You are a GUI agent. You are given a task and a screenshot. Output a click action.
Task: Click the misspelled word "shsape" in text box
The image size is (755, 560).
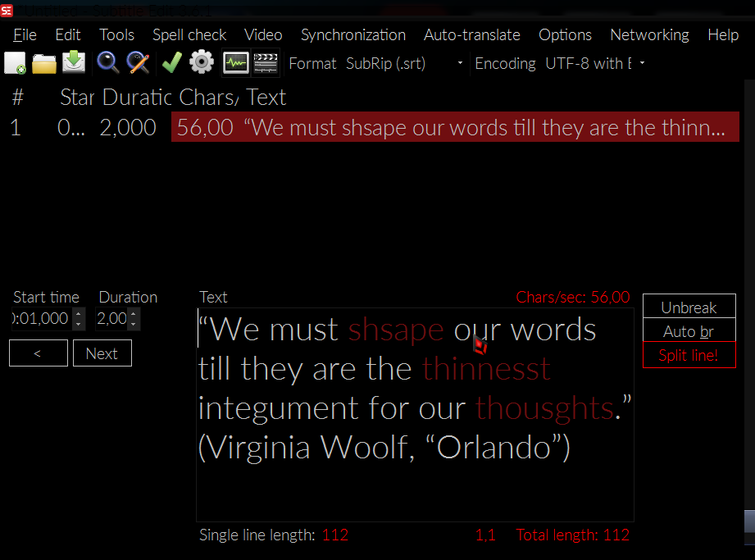coord(396,330)
